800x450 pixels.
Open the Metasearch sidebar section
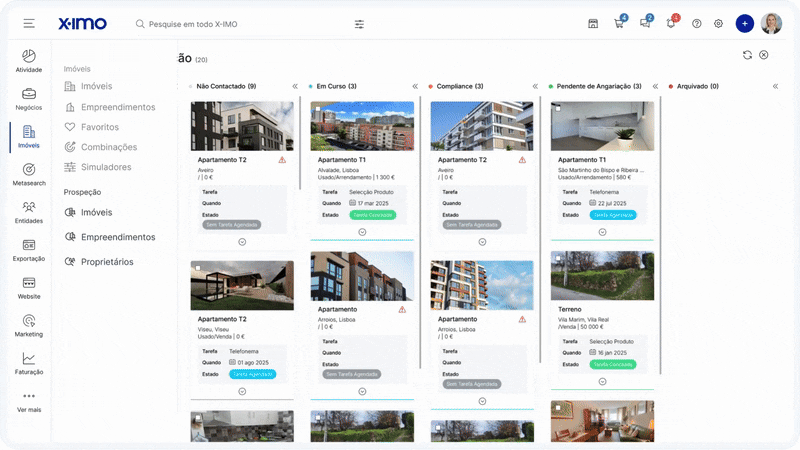tap(29, 174)
